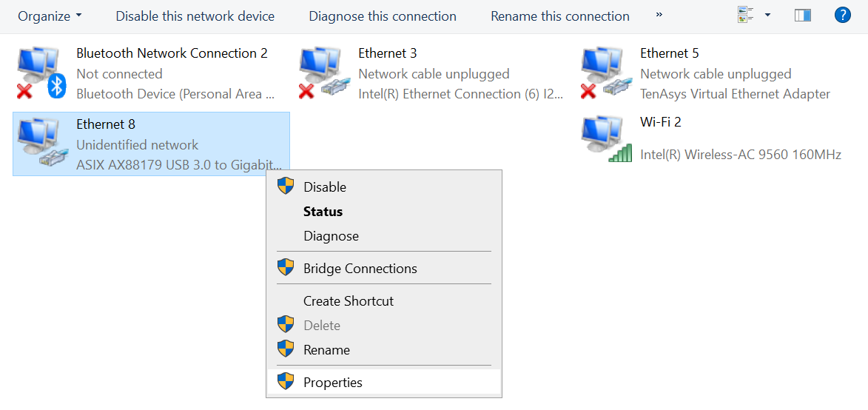Click Disable this network device
The height and width of the screenshot is (410, 868).
coord(195,16)
